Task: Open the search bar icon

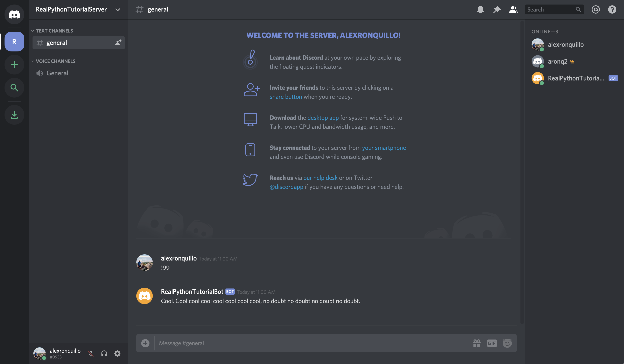Action: tap(579, 9)
